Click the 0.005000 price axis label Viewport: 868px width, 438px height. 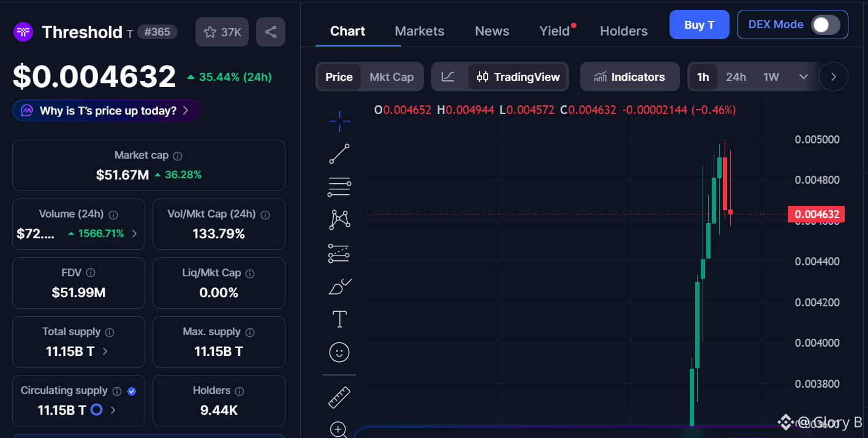817,140
